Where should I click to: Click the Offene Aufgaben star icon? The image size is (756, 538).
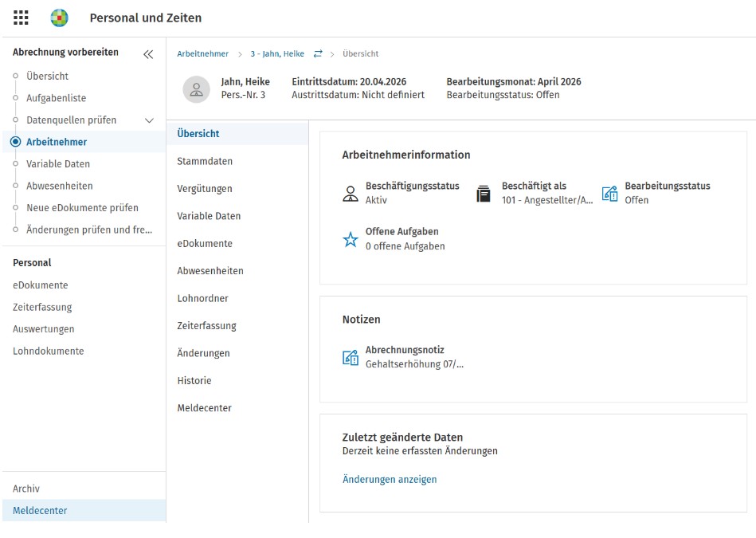click(x=351, y=239)
